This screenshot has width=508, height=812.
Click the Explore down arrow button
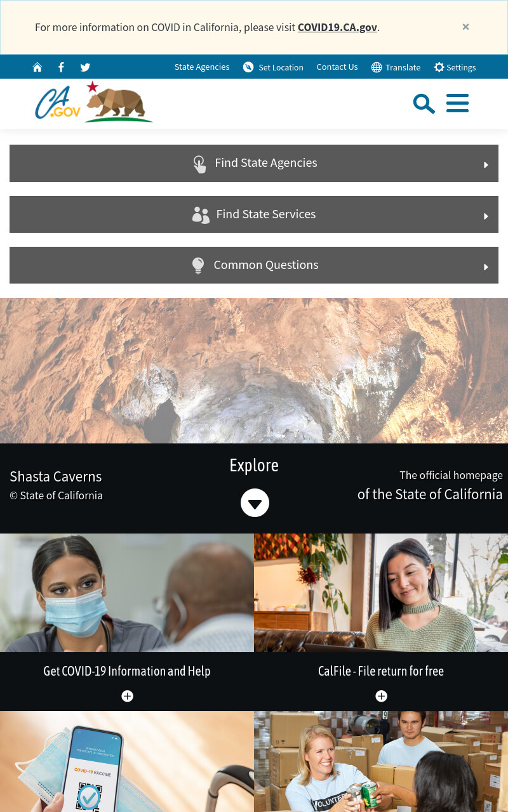point(255,503)
